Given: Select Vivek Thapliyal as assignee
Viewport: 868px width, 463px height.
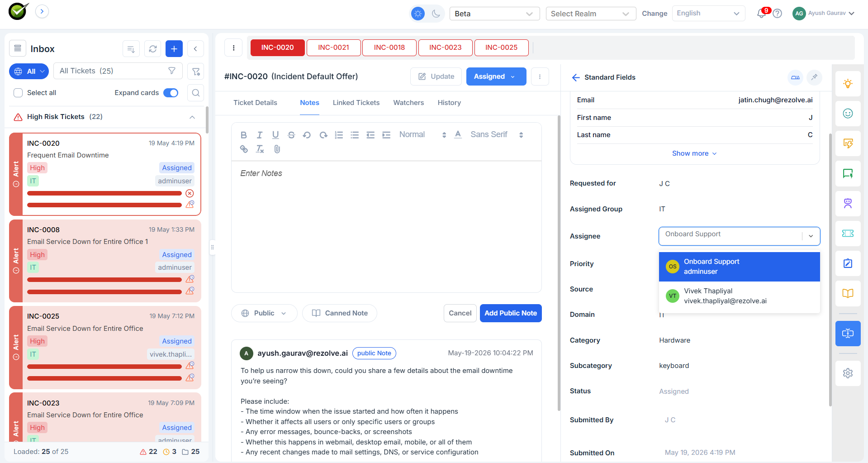Looking at the screenshot, I should coord(739,296).
